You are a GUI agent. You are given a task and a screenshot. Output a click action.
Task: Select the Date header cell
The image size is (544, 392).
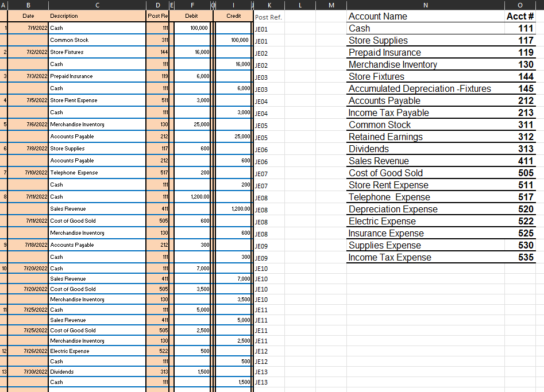28,16
